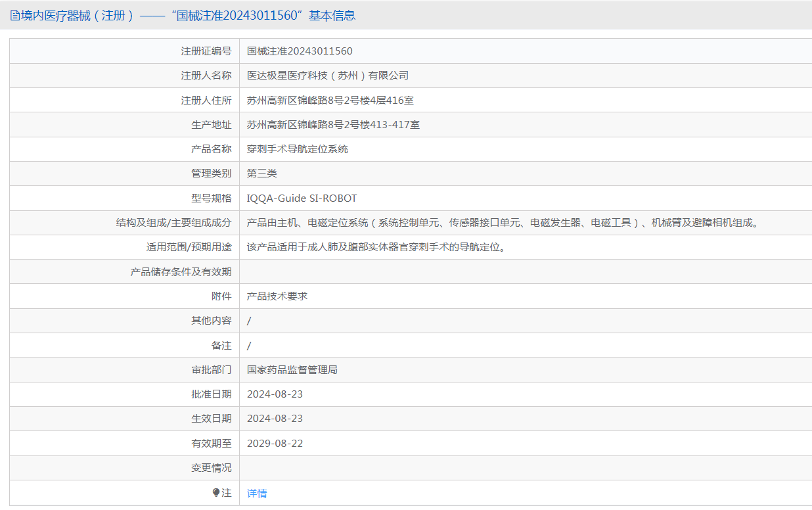Image resolution: width=812 pixels, height=510 pixels.
Task: Select expiry date 2029-08-22
Action: click(275, 443)
